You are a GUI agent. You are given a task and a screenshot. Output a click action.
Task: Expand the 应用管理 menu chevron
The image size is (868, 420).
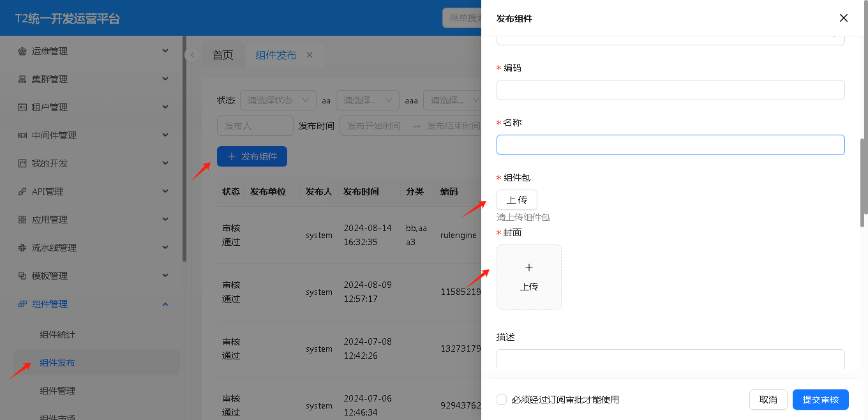pyautogui.click(x=165, y=220)
